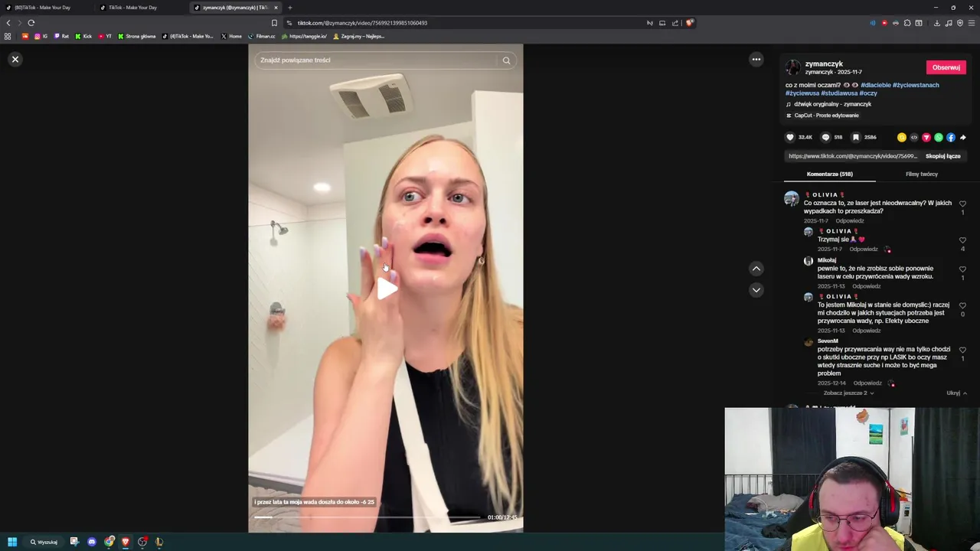This screenshot has height=551, width=980.
Task: Send to friends using the red paper-plane icon
Action: [926, 138]
